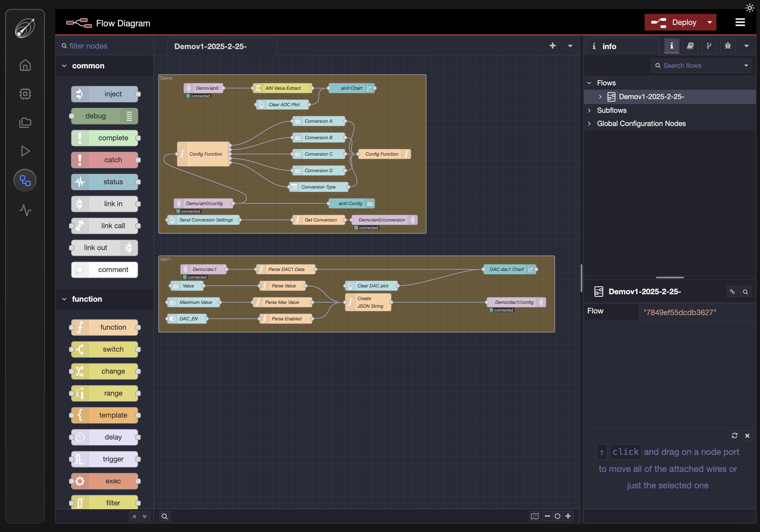Click the home icon in left sidebar
760x532 pixels.
tap(25, 65)
